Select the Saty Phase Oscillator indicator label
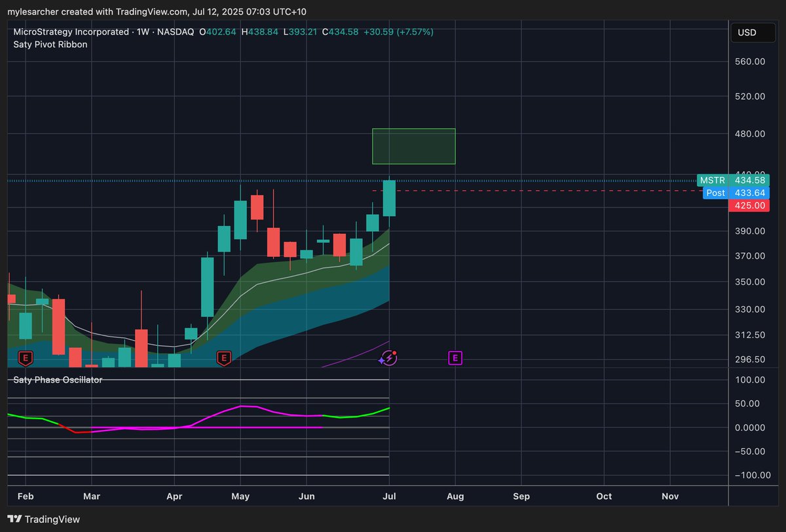Screen dimensions: 786x532 click(58, 379)
